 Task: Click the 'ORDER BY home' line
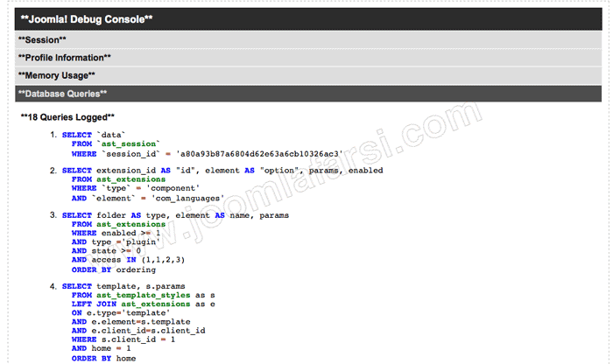[x=103, y=359]
